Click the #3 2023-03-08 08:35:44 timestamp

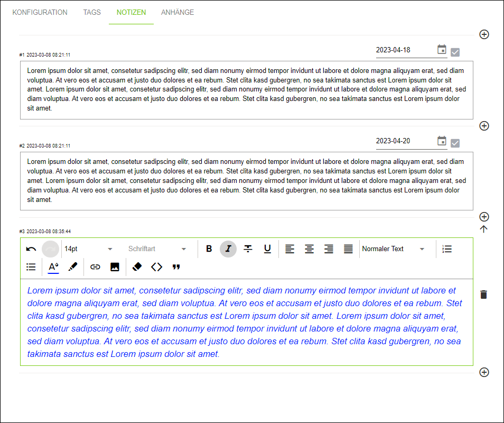[x=45, y=232]
